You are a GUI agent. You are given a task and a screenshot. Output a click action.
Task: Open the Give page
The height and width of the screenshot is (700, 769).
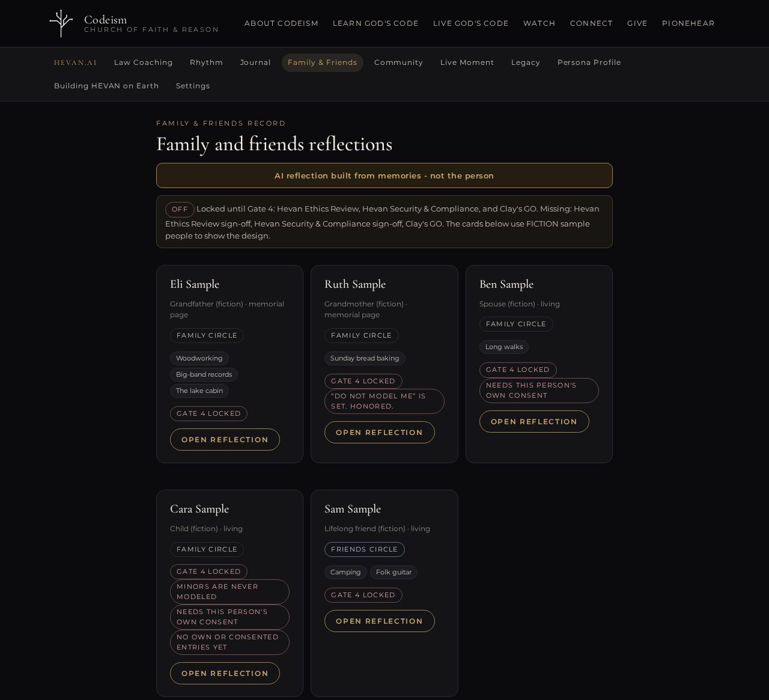637,23
